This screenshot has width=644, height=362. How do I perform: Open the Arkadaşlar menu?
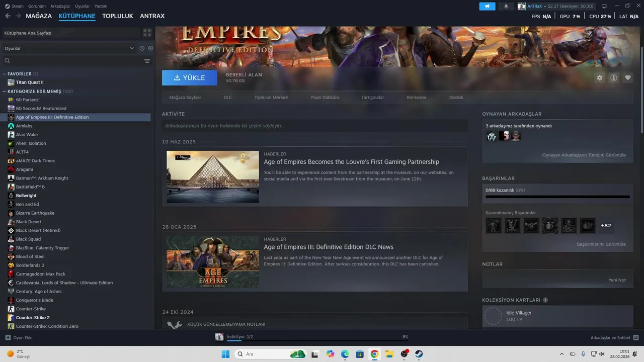[x=61, y=6]
